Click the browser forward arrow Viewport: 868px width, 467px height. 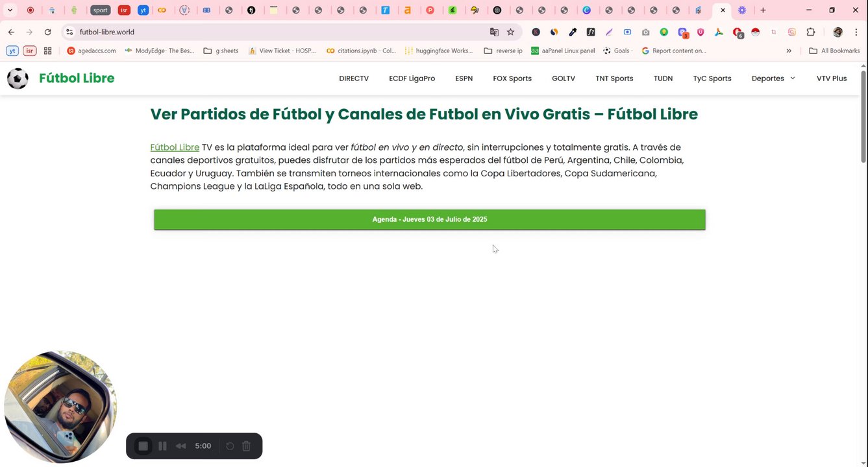pos(29,32)
